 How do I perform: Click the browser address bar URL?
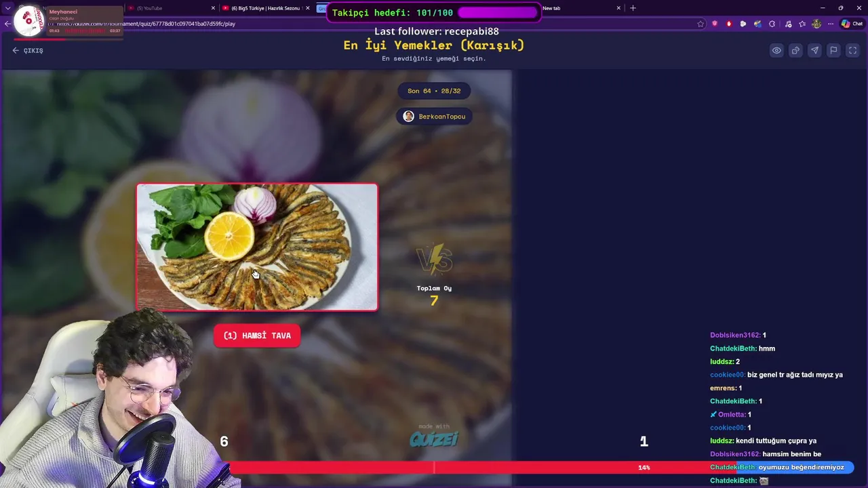coord(146,24)
